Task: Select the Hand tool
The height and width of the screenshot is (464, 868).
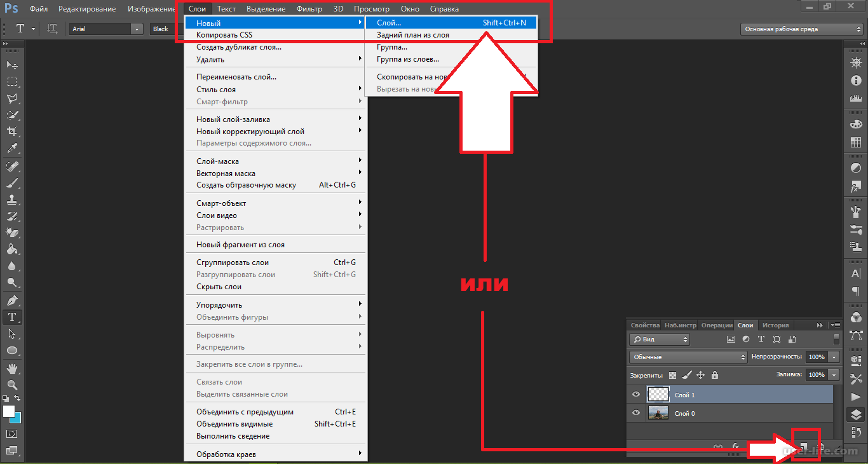Action: [12, 369]
